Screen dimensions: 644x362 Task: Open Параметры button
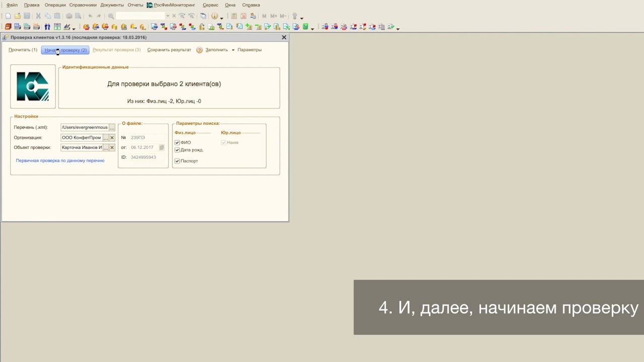[x=250, y=50]
